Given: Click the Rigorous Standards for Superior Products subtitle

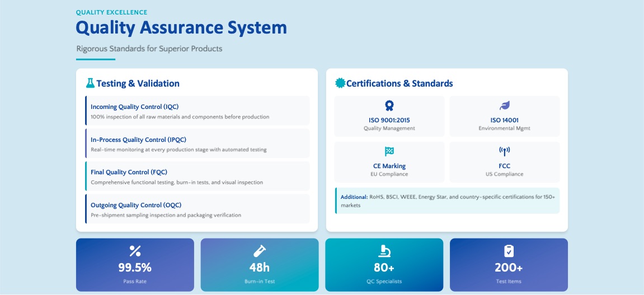Looking at the screenshot, I should (x=149, y=49).
